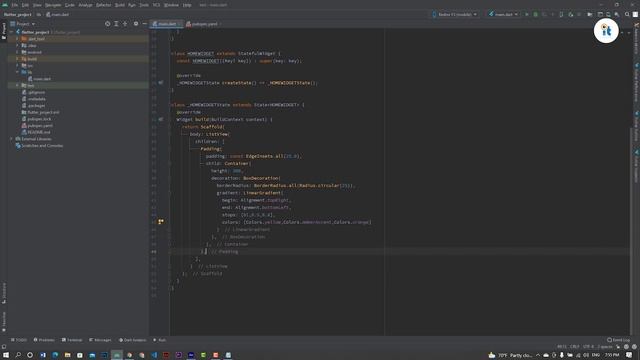Open the View menu
This screenshot has height=360, width=640.
[x=37, y=5]
